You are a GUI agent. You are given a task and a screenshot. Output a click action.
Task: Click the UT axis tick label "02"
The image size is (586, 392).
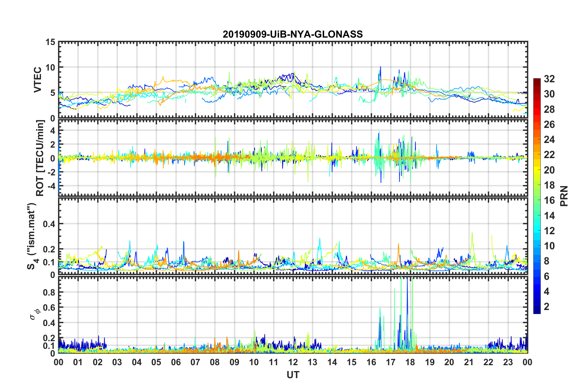coord(98,362)
